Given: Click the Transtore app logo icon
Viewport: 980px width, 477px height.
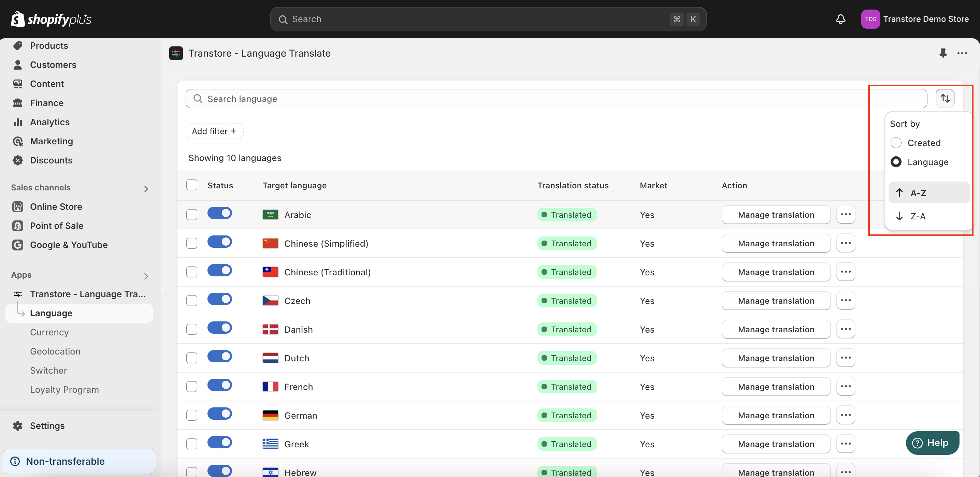Looking at the screenshot, I should point(176,53).
